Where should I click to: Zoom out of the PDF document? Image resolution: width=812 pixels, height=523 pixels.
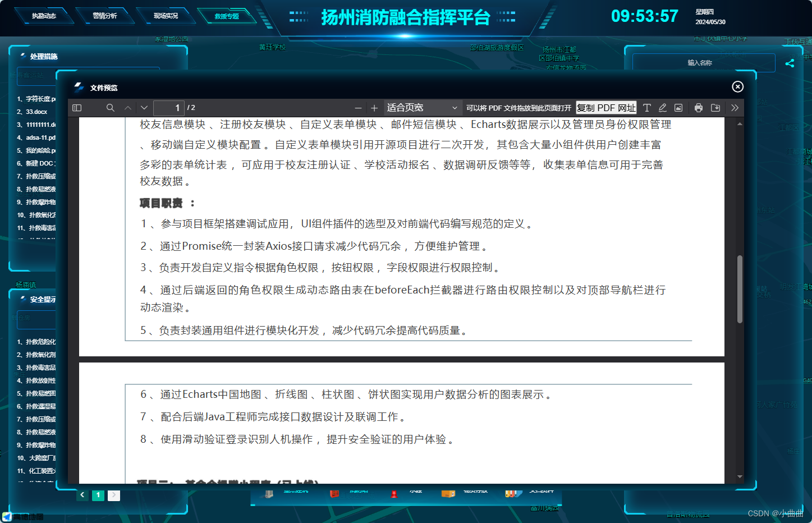pyautogui.click(x=358, y=108)
